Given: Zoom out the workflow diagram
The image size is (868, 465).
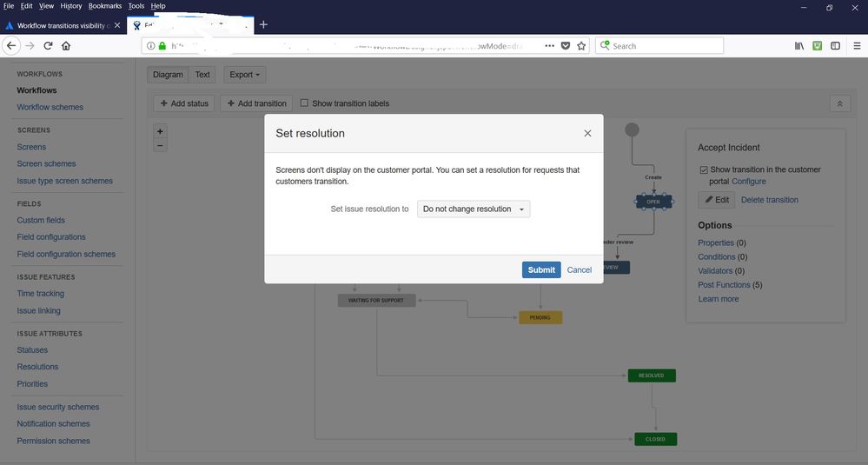Looking at the screenshot, I should point(160,146).
